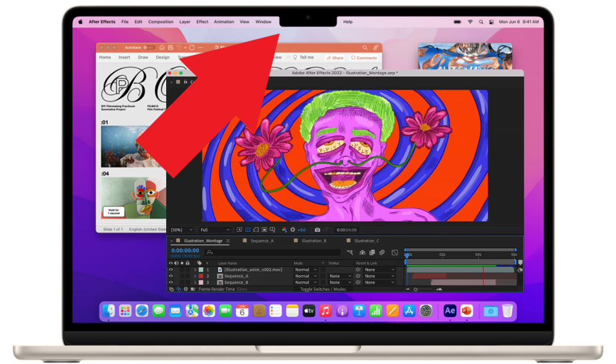Open the Effect menu
This screenshot has width=616, height=364.
click(x=202, y=22)
